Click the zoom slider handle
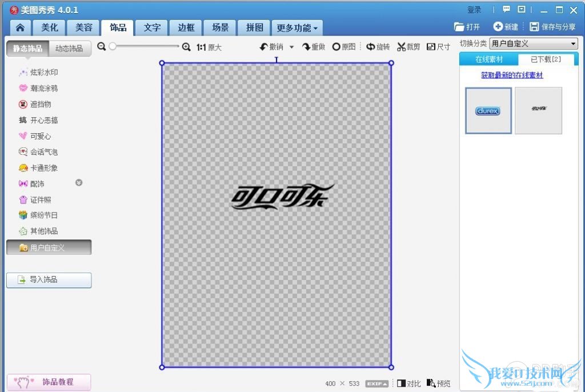Screen dimensions: 585x392 113,47
